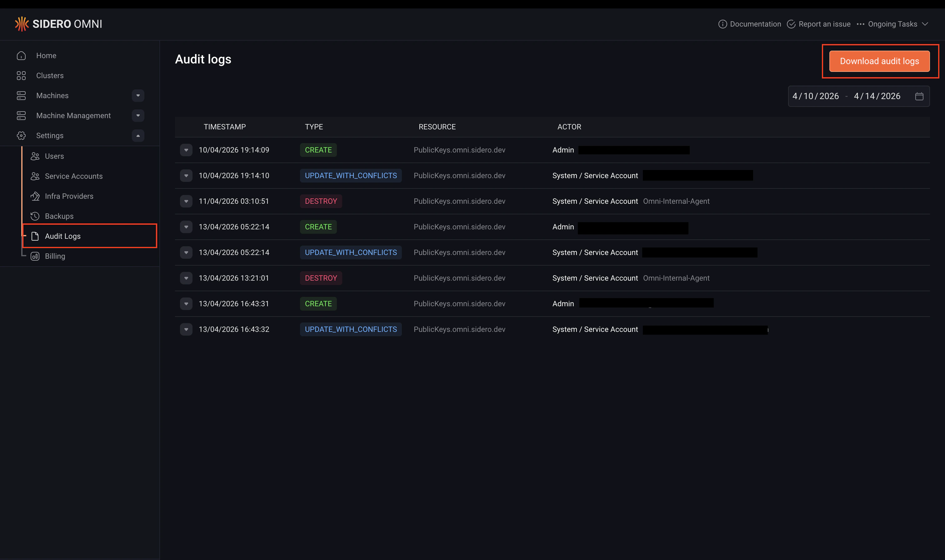The width and height of the screenshot is (945, 560).
Task: Edit the 4/14/2026 end date field
Action: [877, 96]
